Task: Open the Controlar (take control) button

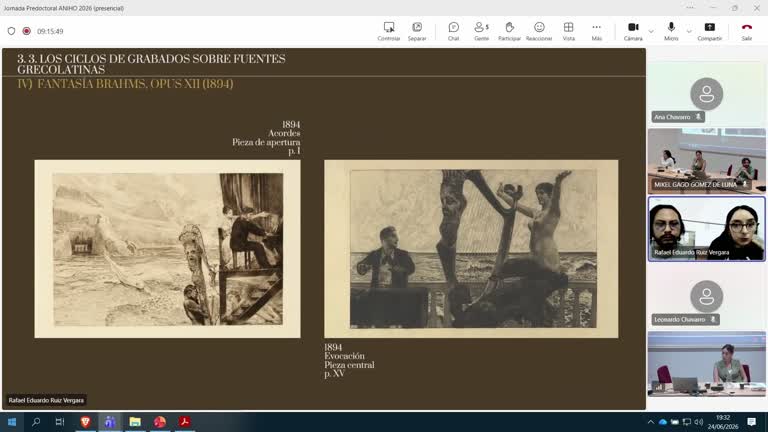Action: click(x=389, y=31)
